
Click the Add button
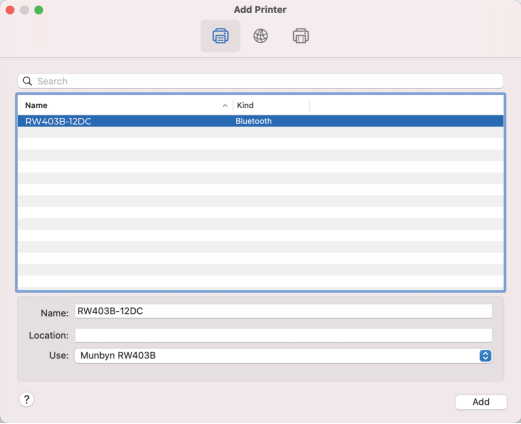click(481, 402)
